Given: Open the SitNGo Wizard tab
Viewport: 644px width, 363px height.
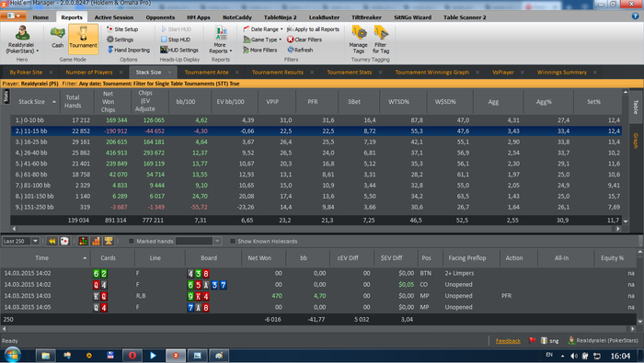Looking at the screenshot, I should pyautogui.click(x=412, y=17).
